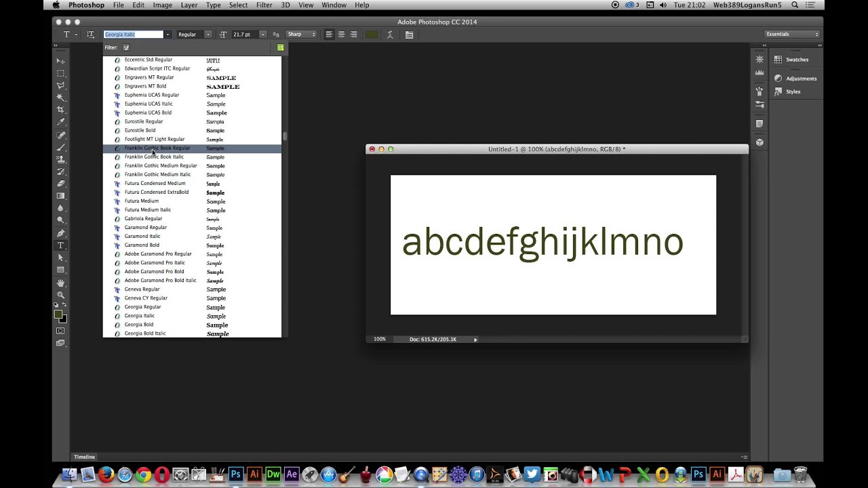Click the foreground color swatch
Viewport: 868px width, 488px height.
tap(58, 314)
